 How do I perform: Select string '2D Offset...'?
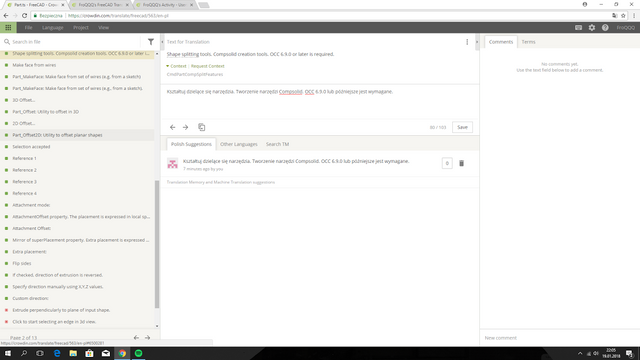tap(78, 123)
